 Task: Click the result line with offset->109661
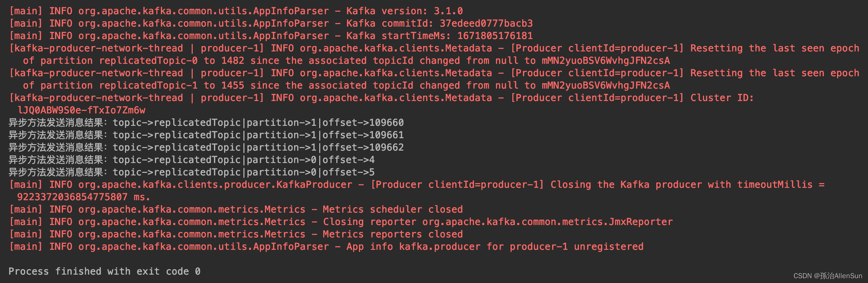click(x=206, y=135)
